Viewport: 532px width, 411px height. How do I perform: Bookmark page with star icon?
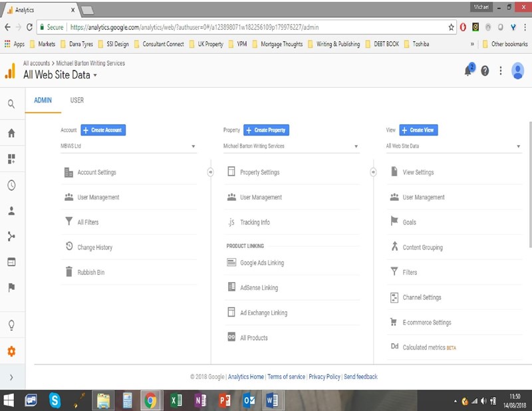tap(451, 27)
